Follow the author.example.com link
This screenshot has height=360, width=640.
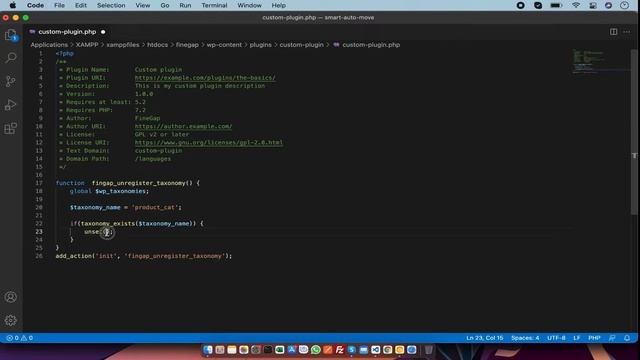(183, 126)
